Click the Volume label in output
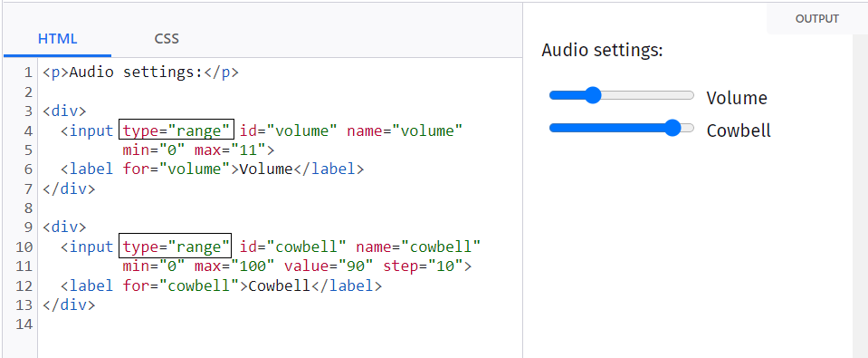Screen dimensions: 868x358 (737, 99)
